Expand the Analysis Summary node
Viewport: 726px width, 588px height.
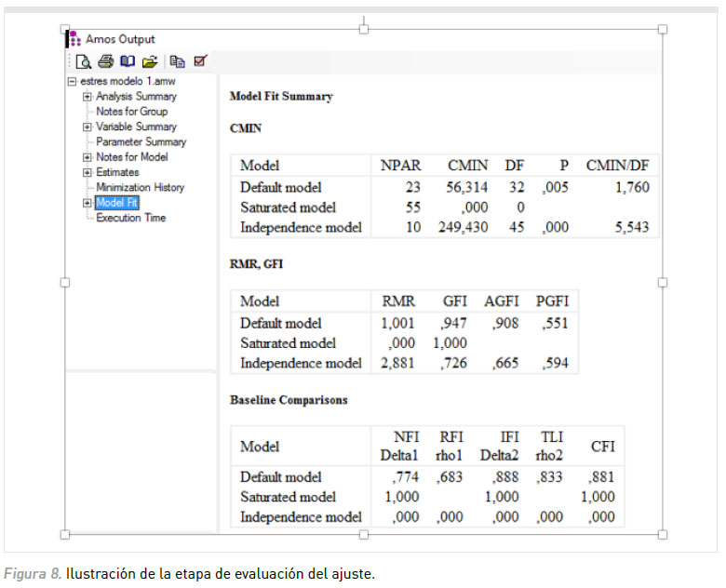click(x=87, y=97)
